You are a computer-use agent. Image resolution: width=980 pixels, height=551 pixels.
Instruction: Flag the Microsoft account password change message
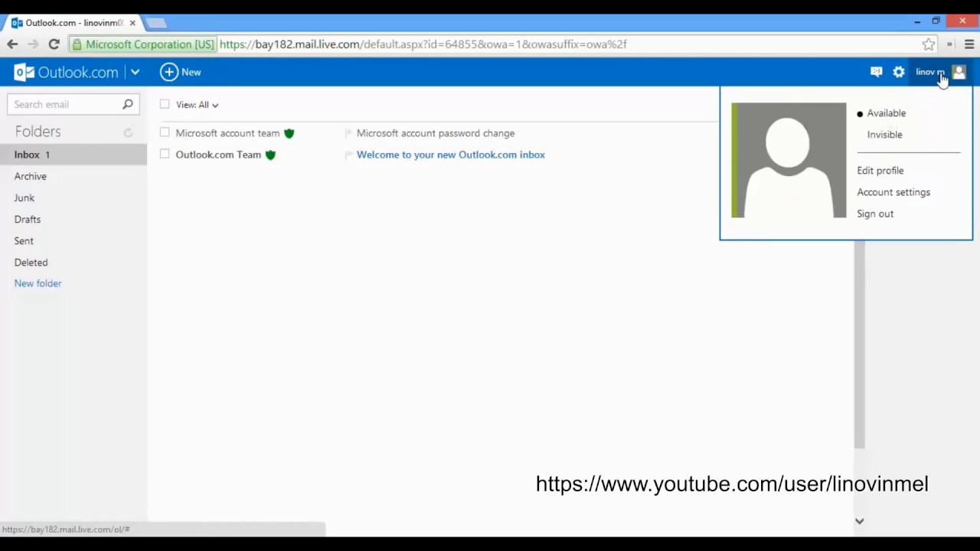coord(348,133)
